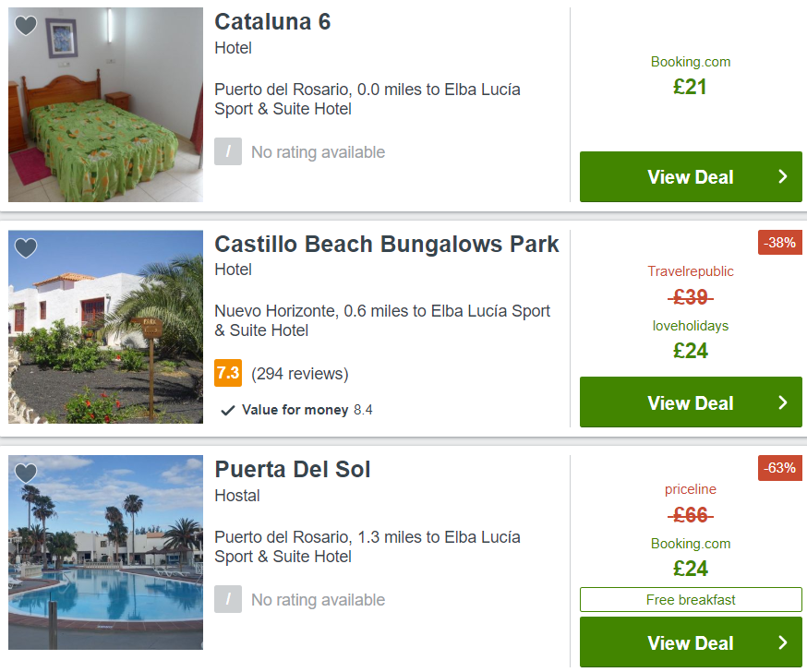View Deal for Castillo Beach Bungalows
Viewport: 807px width, 672px height.
(691, 402)
